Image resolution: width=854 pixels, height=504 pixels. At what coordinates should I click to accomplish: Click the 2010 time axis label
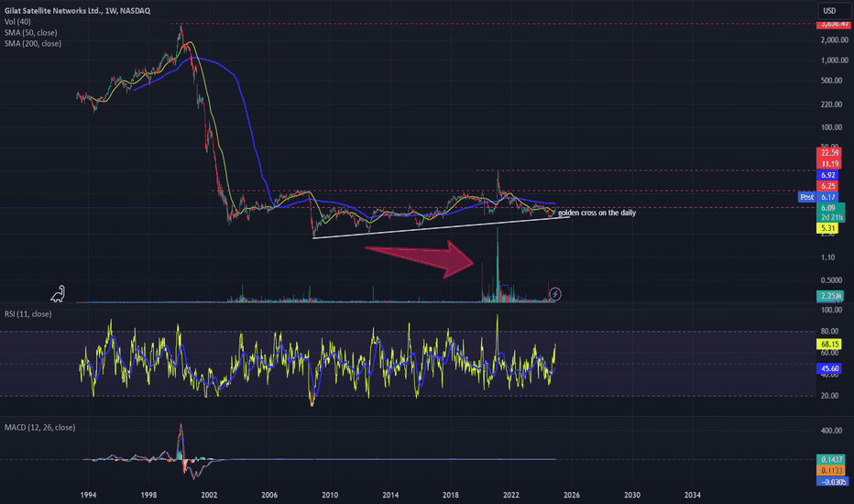click(x=330, y=495)
